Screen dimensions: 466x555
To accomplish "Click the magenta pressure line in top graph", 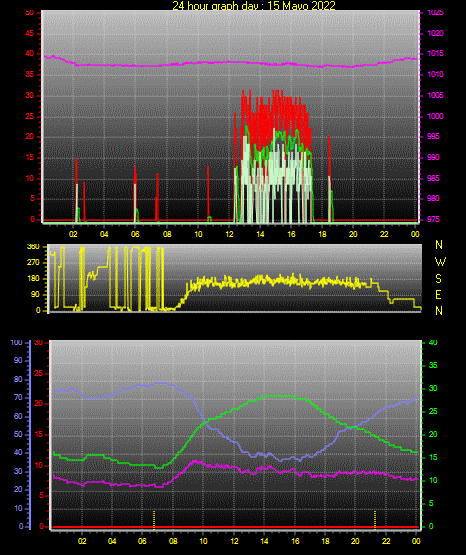I will (x=230, y=62).
